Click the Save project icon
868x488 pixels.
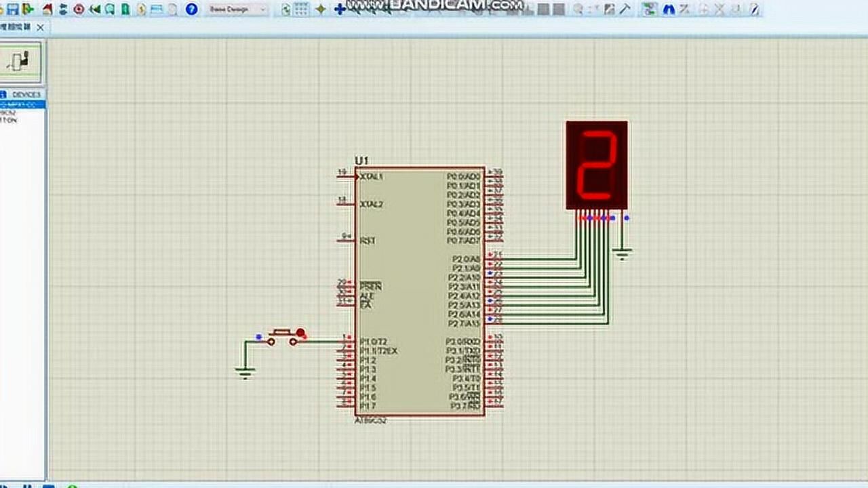12,9
